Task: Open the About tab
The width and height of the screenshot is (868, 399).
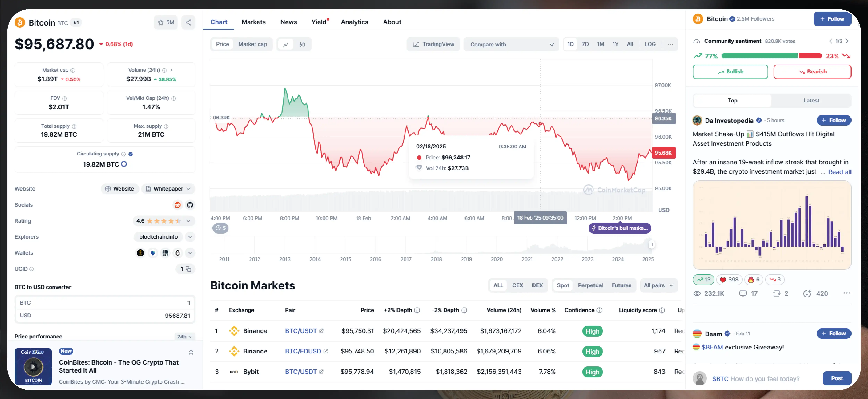Action: 392,22
